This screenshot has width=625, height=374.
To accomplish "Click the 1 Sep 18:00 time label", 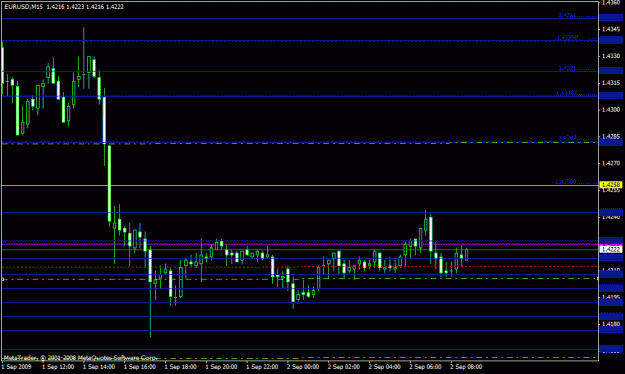I will [181, 366].
